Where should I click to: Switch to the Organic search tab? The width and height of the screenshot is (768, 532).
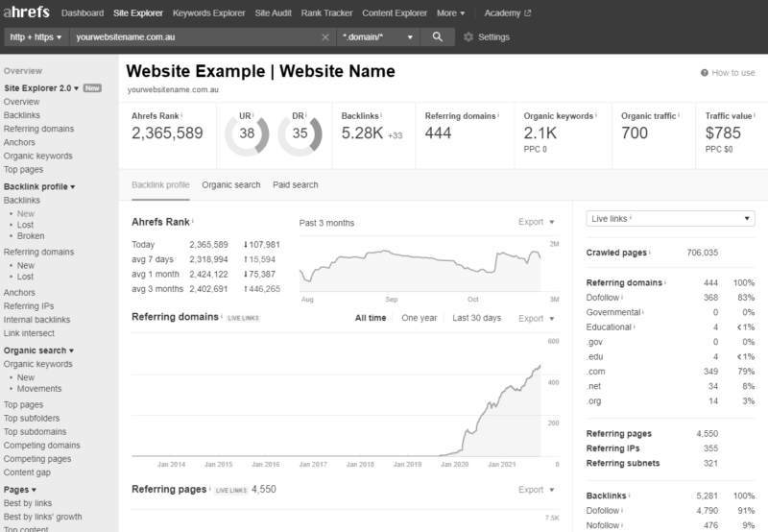pos(231,184)
